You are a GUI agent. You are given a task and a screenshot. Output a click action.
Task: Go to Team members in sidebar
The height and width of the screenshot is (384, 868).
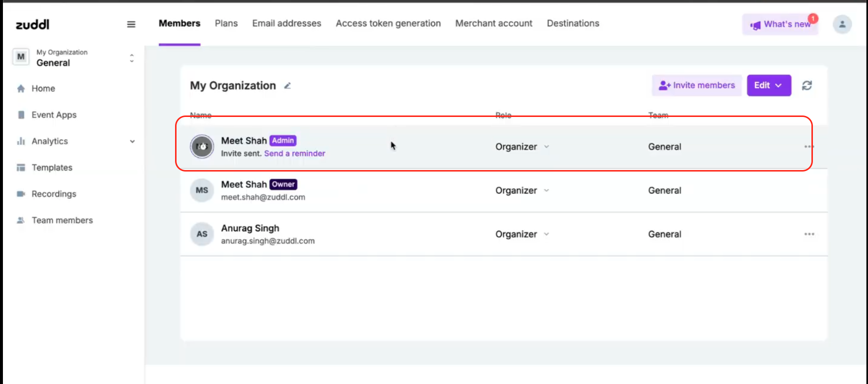click(62, 220)
